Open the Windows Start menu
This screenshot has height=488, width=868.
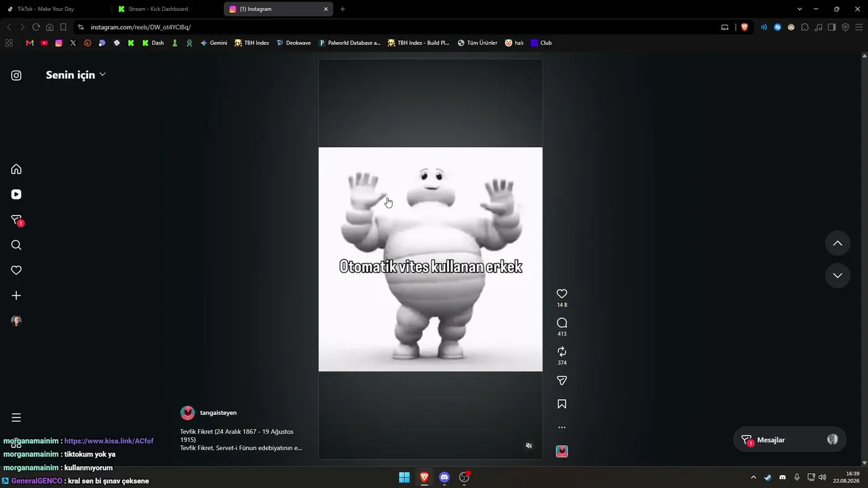pyautogui.click(x=404, y=477)
